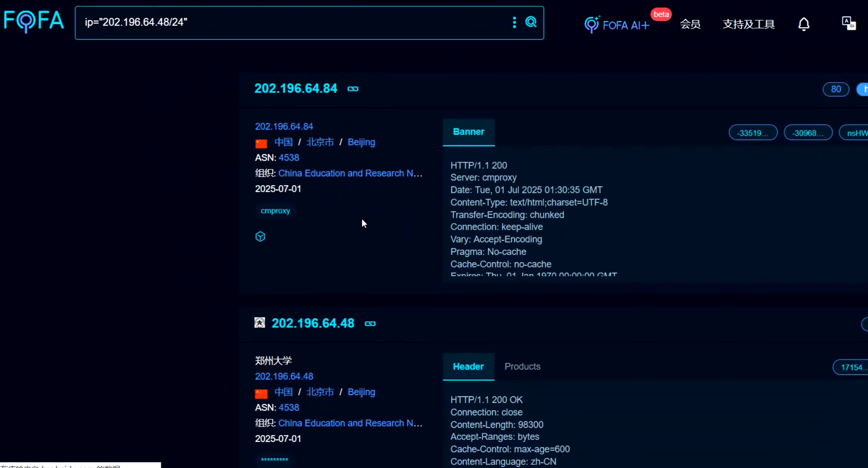868x468 pixels.
Task: Click the FOFA logo
Action: [34, 21]
